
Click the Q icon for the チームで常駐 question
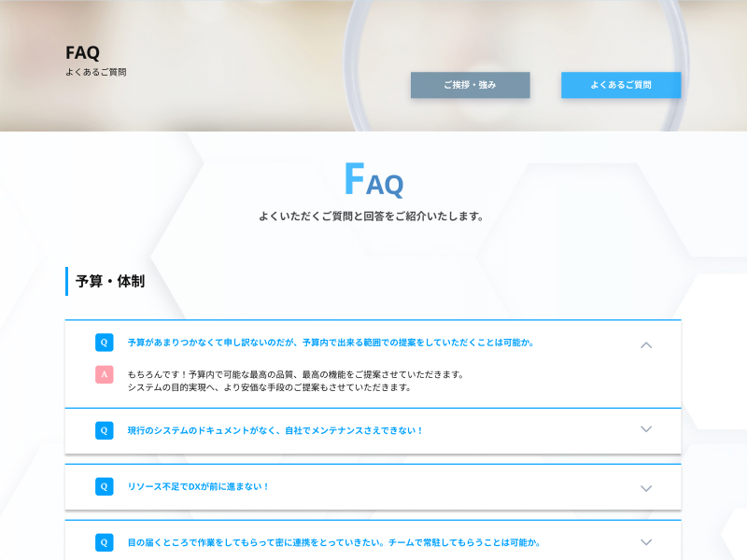click(104, 542)
